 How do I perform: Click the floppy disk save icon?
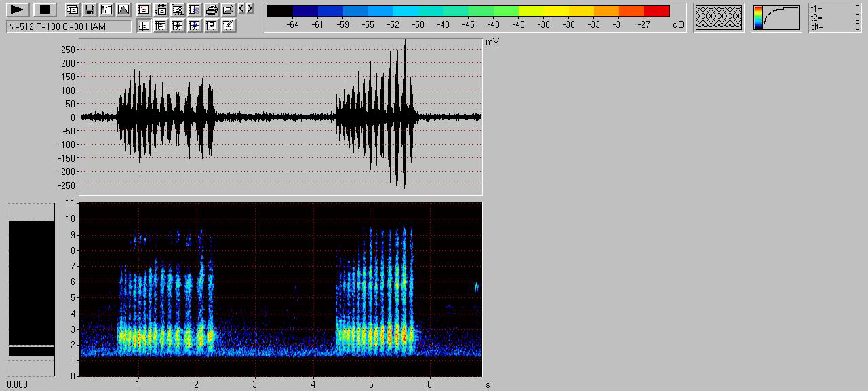pyautogui.click(x=90, y=10)
